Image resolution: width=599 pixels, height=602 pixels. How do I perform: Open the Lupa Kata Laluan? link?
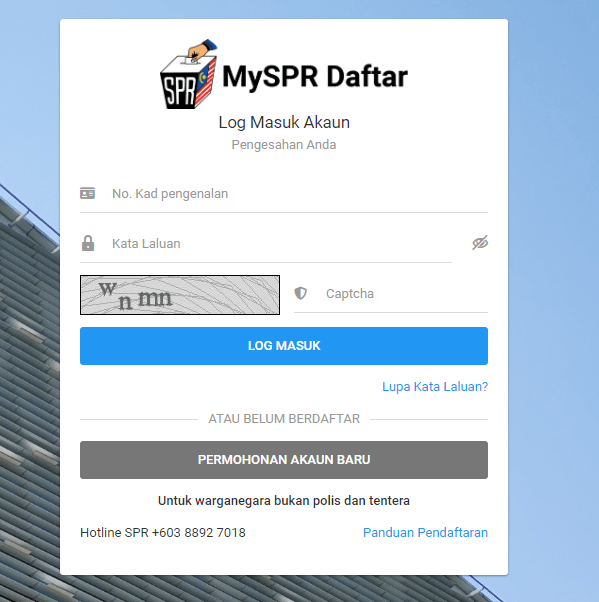435,387
